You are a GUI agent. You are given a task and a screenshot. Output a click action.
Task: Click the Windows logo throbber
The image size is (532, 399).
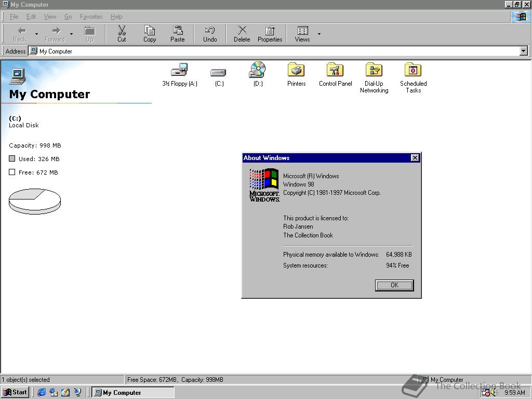521,16
